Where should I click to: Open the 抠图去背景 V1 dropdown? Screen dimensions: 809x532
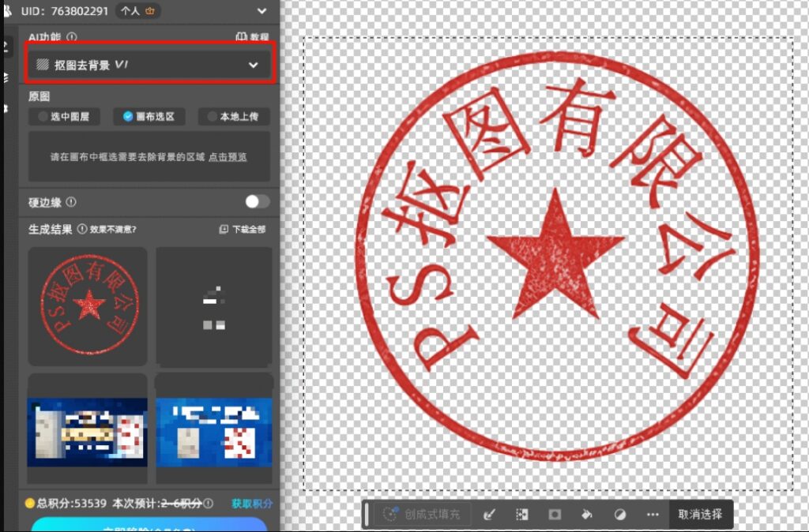click(x=148, y=66)
